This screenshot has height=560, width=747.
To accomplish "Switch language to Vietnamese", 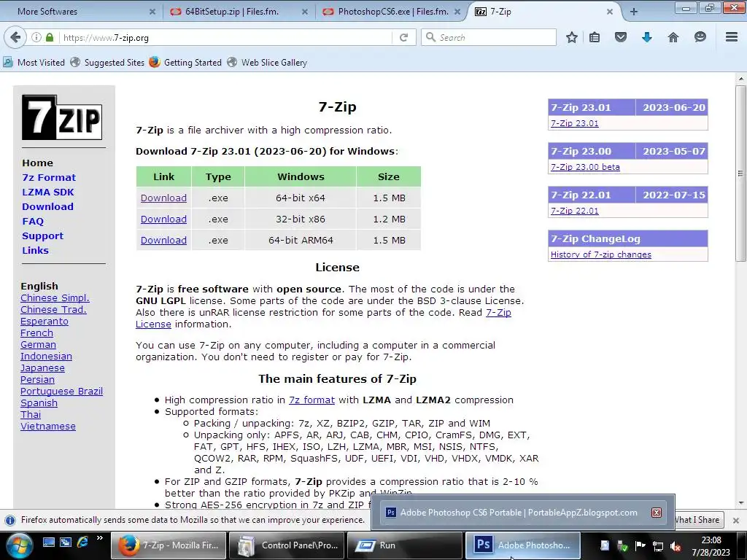I will point(48,426).
